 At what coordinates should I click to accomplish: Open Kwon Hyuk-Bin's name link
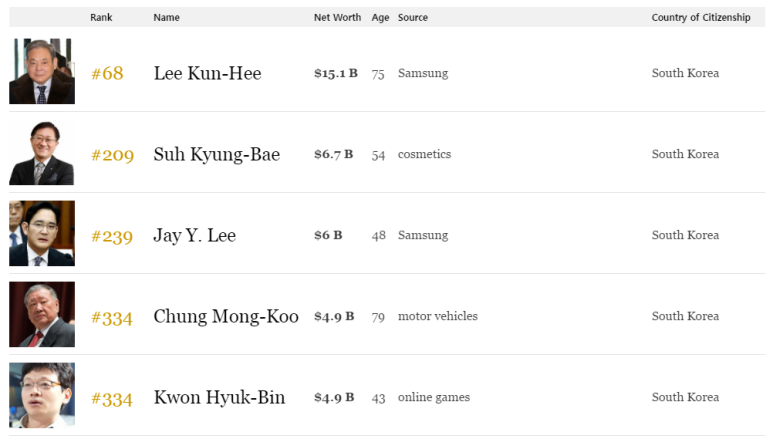219,397
